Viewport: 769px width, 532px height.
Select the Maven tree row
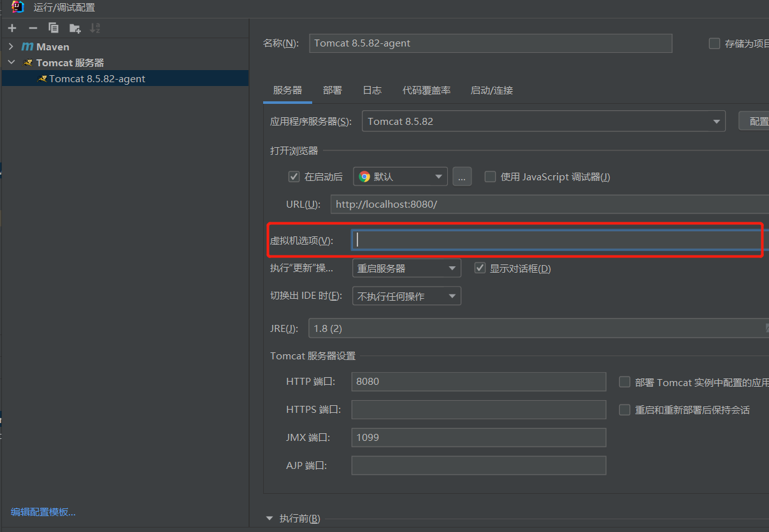point(125,47)
